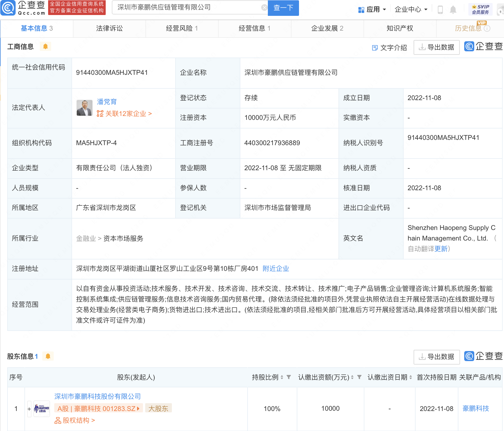504x431 pixels.
Task: Sort shareholders by 认缴出资日期
Action: (x=411, y=377)
